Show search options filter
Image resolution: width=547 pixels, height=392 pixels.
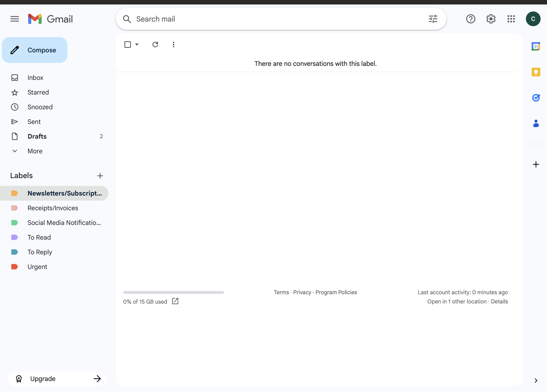coord(433,19)
